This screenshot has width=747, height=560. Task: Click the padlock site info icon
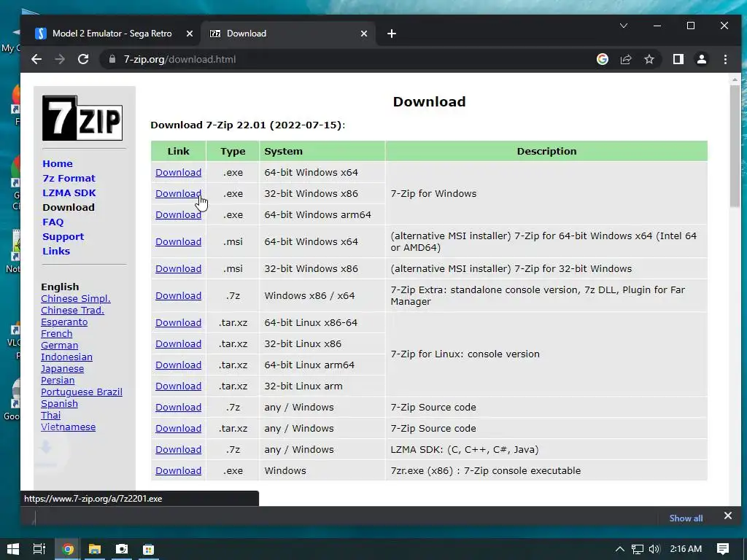click(x=112, y=59)
